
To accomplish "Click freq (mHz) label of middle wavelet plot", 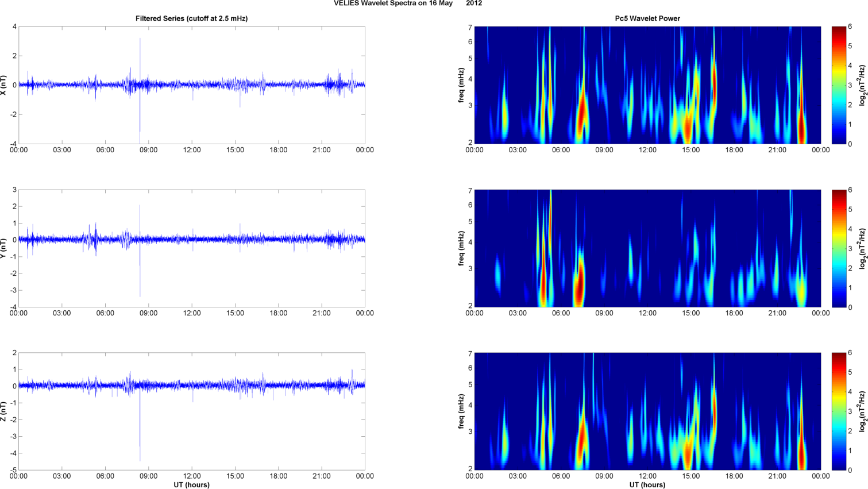I will (461, 248).
